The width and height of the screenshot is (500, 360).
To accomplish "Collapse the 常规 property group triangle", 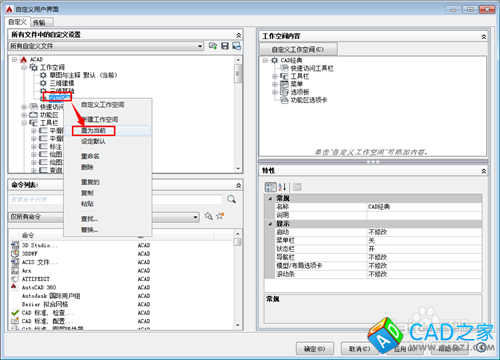I will point(270,198).
